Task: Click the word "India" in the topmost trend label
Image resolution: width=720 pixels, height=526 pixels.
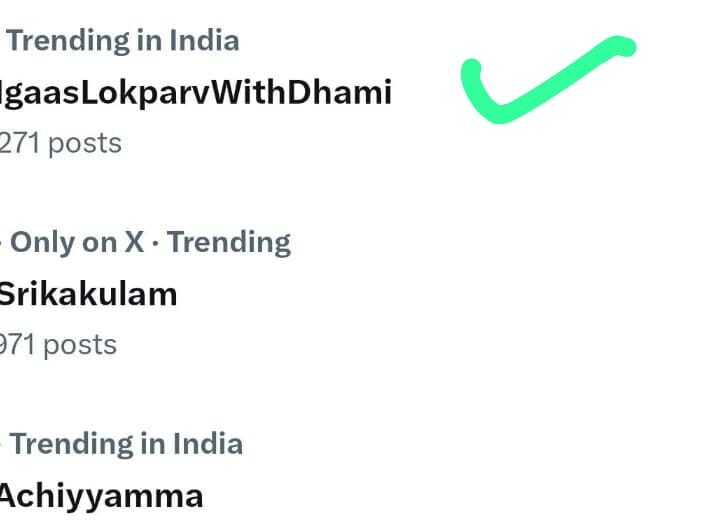Action: [203, 41]
